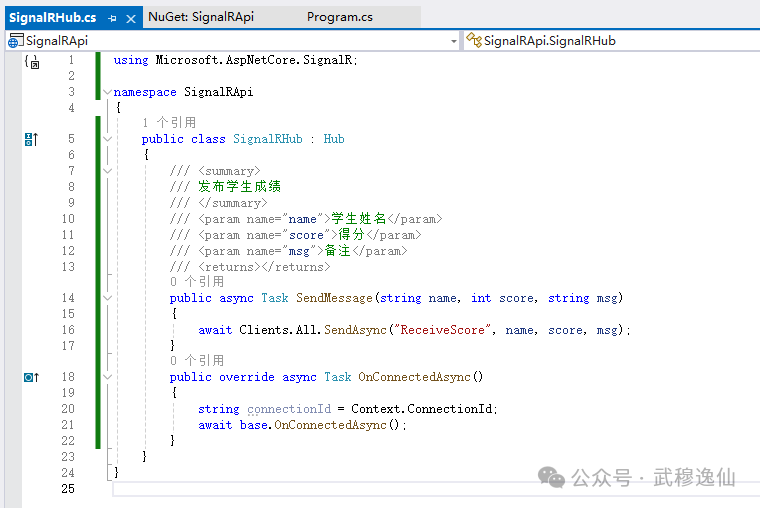Click line number 25 in the gutter

(x=68, y=489)
